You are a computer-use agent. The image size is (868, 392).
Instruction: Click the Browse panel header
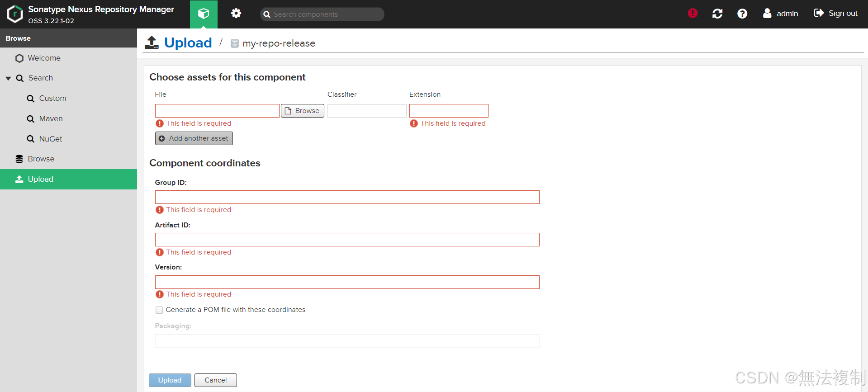click(x=68, y=38)
